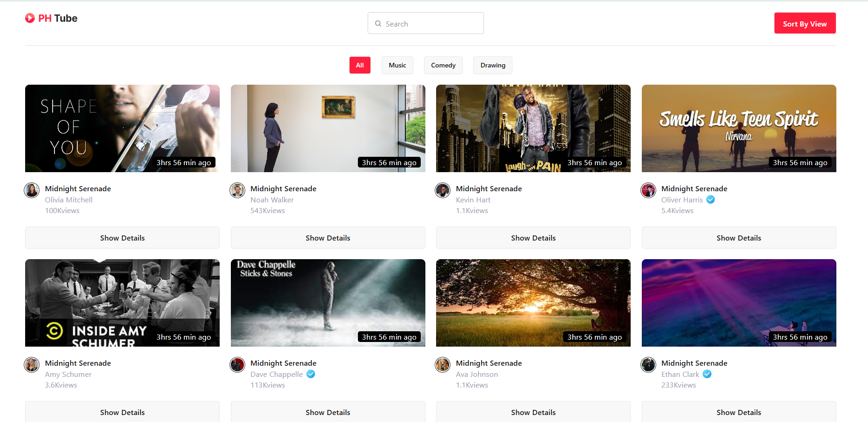Click the 3.6Kviews count text
Screen dimensions: 868x422
(x=61, y=385)
